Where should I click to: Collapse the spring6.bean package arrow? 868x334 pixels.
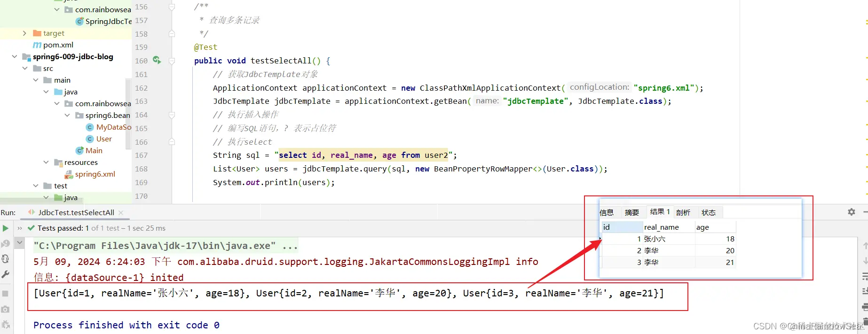67,116
